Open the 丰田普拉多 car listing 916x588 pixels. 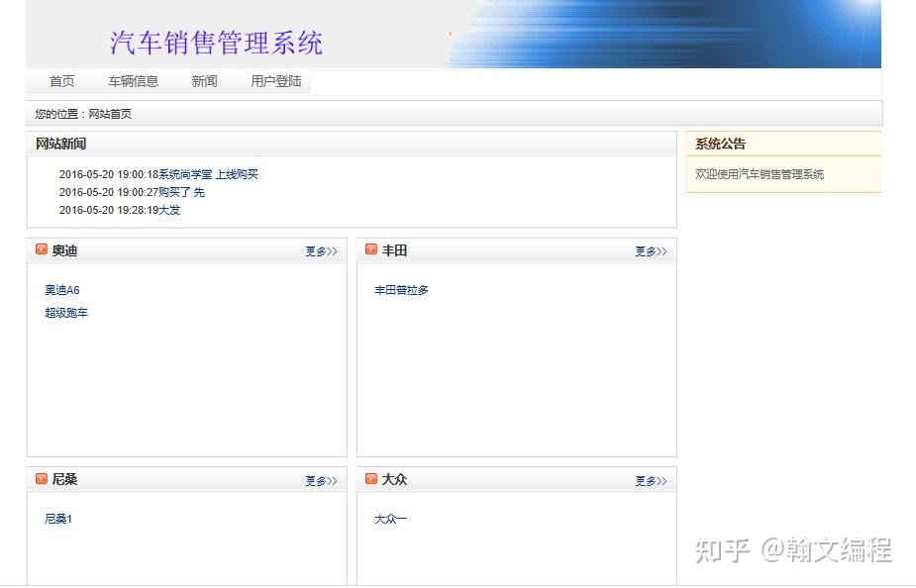click(x=401, y=290)
